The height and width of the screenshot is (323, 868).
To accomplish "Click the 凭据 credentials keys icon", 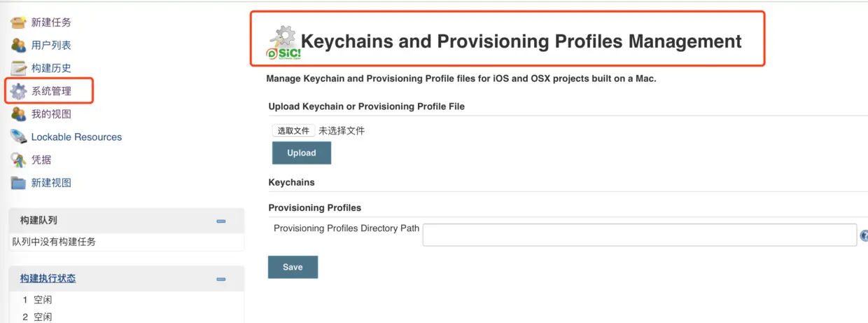I will coord(19,160).
